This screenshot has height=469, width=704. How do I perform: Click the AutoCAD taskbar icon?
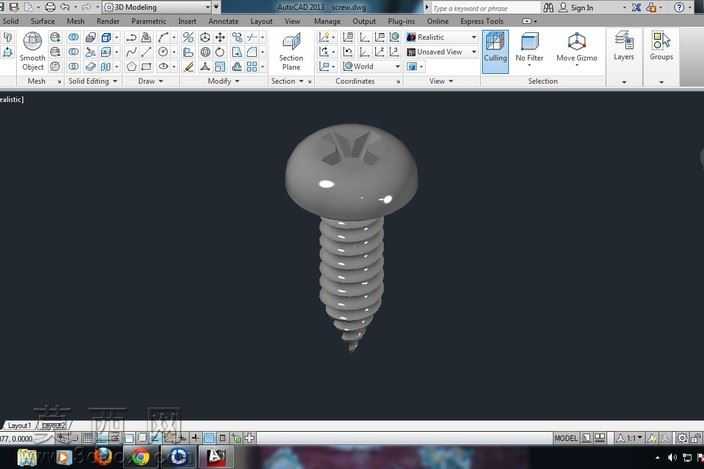coord(216,457)
